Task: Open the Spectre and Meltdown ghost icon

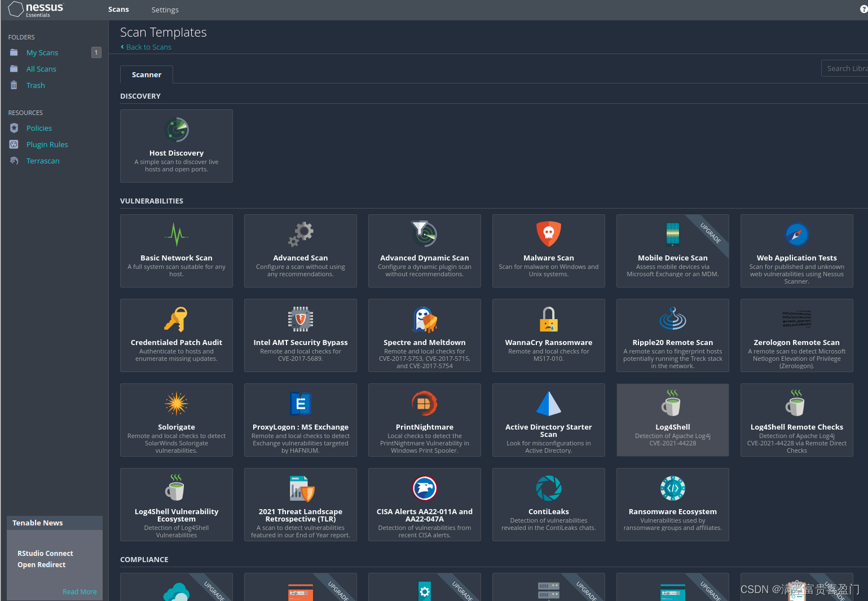Action: [x=425, y=319]
